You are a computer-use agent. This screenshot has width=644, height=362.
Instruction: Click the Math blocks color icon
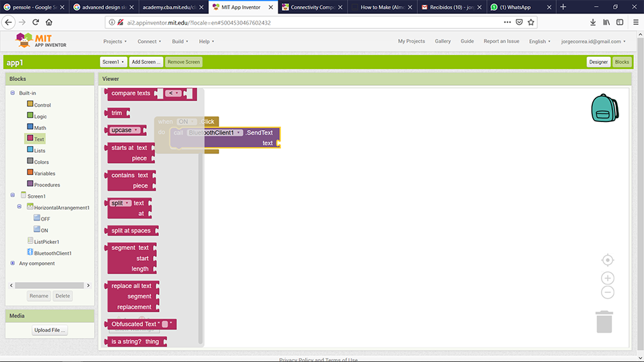click(x=30, y=127)
